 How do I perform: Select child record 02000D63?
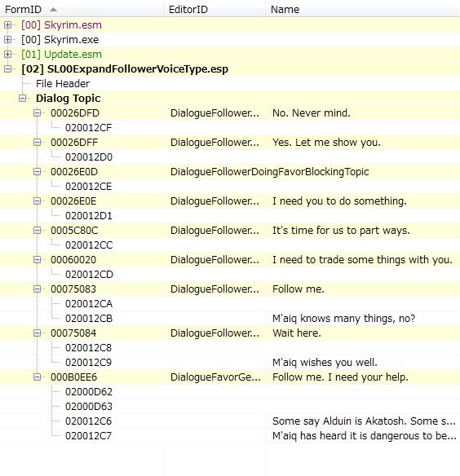pyautogui.click(x=89, y=407)
